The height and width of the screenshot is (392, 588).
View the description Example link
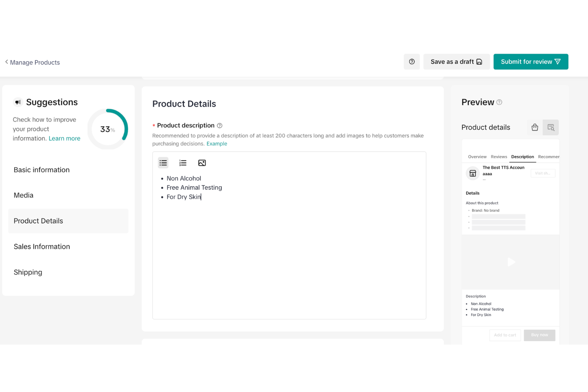[217, 144]
